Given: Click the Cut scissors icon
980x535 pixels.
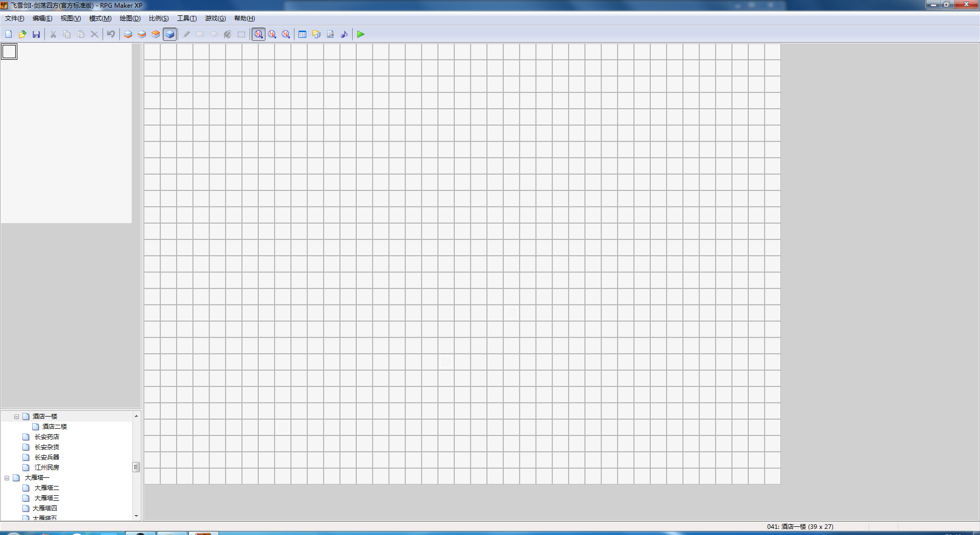Looking at the screenshot, I should point(53,34).
